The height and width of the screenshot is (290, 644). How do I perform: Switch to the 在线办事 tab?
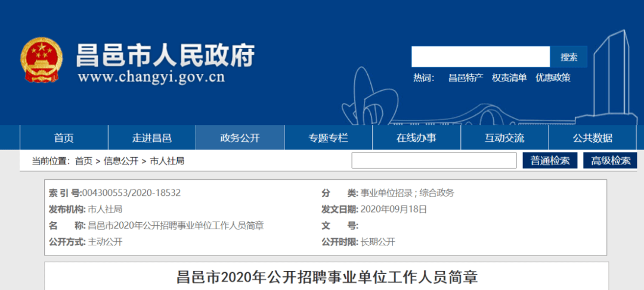tap(416, 138)
